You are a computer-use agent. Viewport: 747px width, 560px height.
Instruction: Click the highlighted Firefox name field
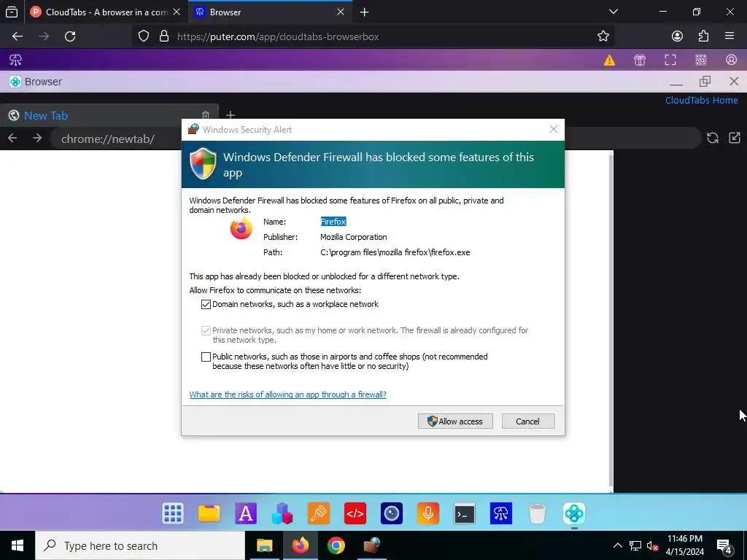tap(333, 222)
